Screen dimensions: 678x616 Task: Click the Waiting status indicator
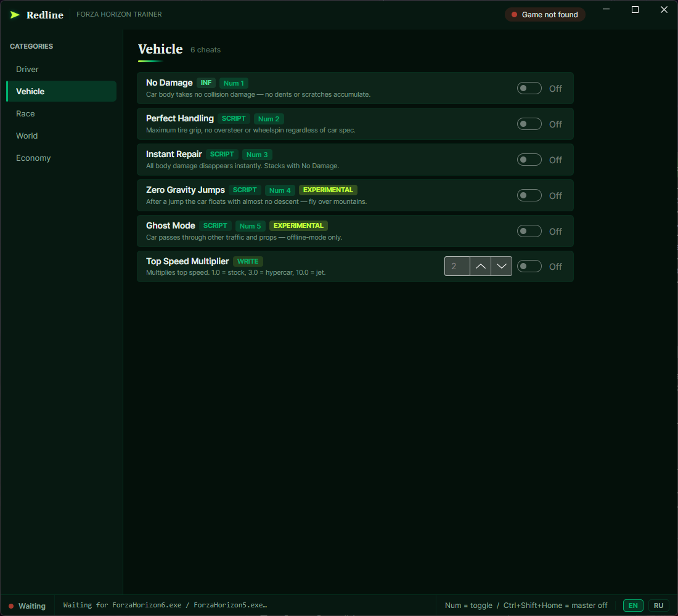tap(27, 606)
